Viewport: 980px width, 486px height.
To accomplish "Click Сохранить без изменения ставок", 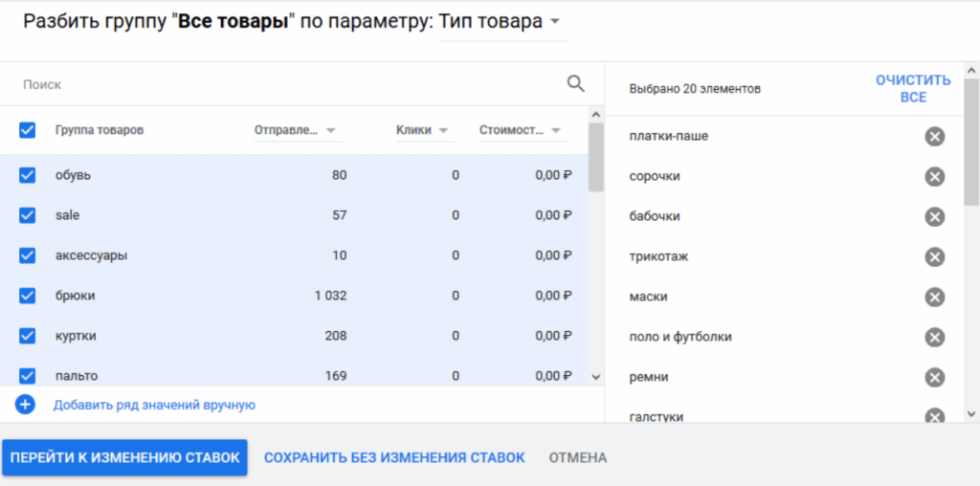I will (394, 458).
